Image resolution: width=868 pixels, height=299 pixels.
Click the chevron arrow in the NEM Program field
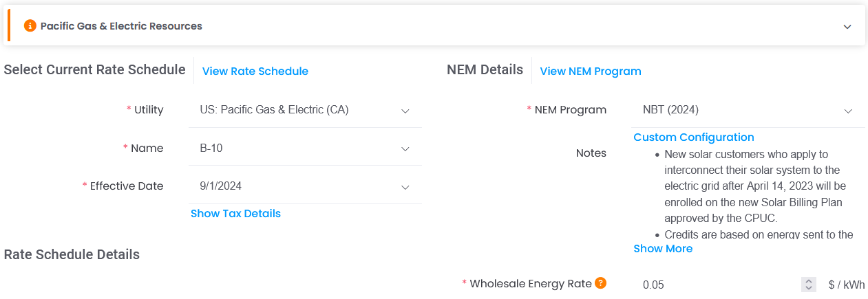coord(848,111)
